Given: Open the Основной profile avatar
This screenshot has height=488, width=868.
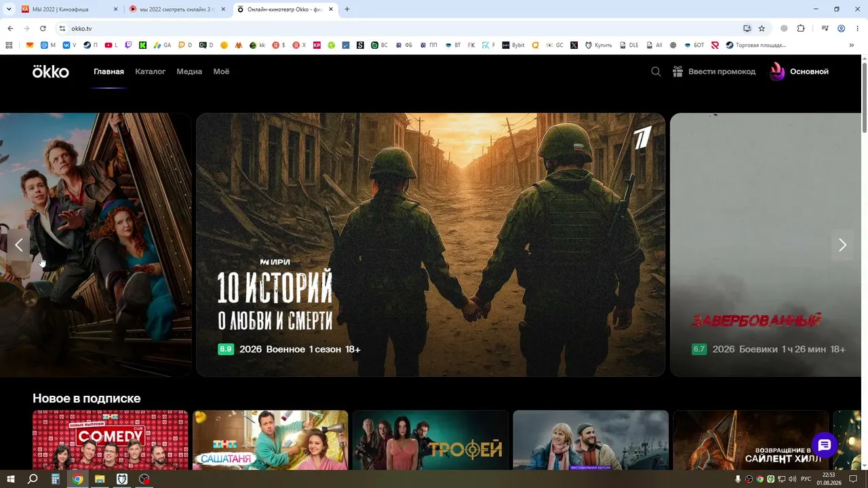Looking at the screenshot, I should 777,71.
